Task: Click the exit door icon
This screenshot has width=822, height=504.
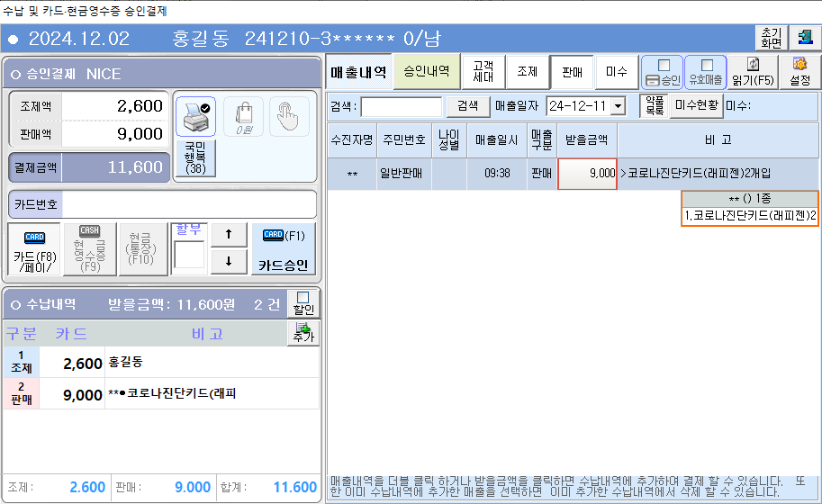Action: [x=805, y=38]
